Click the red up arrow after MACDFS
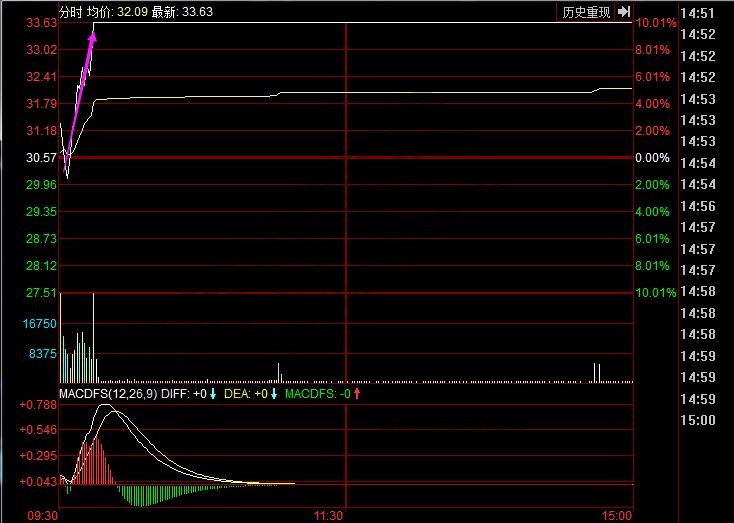The width and height of the screenshot is (734, 523). (x=357, y=394)
